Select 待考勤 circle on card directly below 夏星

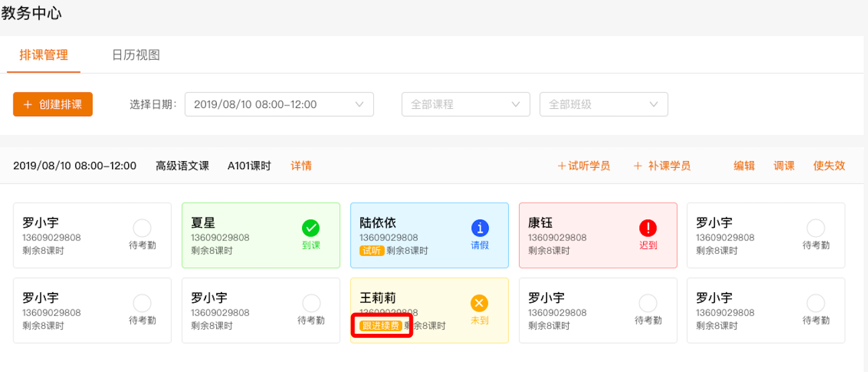click(311, 303)
